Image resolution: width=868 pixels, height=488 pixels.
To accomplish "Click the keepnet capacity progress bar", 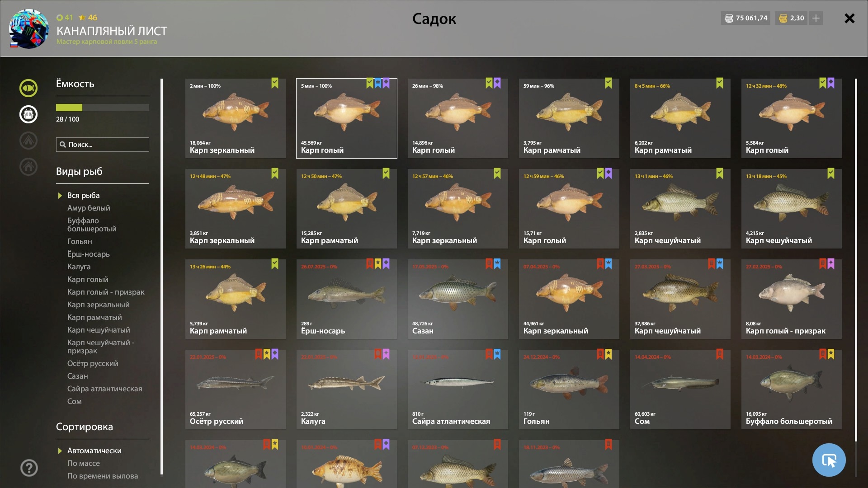I will (x=103, y=108).
